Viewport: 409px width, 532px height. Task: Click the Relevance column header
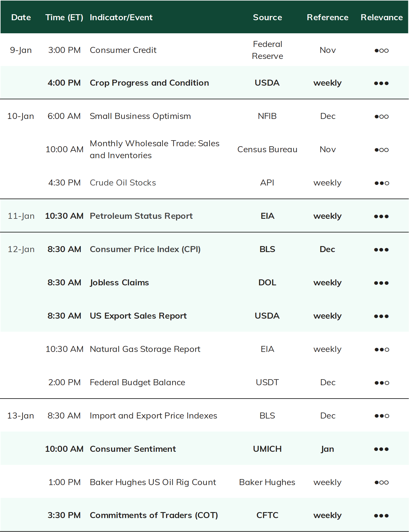click(x=382, y=17)
